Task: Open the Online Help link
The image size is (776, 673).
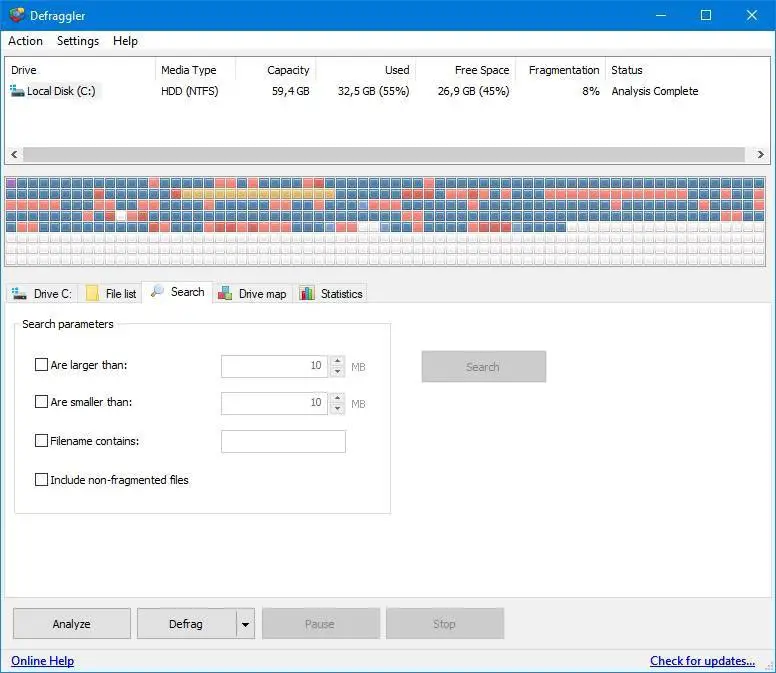Action: pos(43,661)
